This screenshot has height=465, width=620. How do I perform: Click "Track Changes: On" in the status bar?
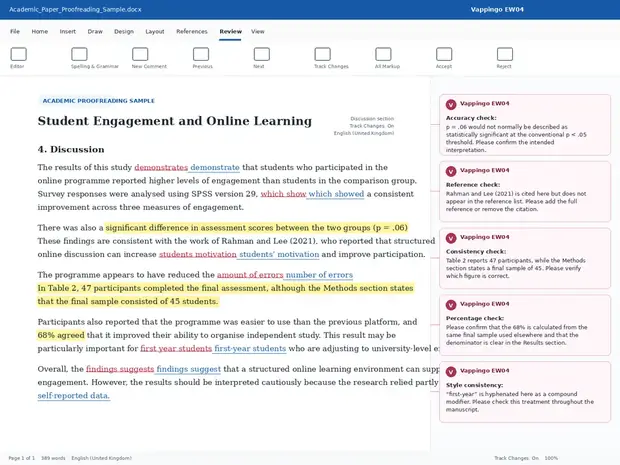[x=516, y=458]
